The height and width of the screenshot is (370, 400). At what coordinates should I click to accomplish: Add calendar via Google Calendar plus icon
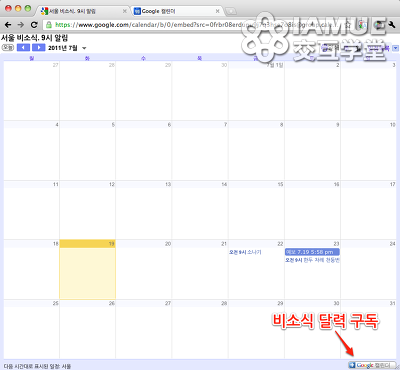(352, 365)
